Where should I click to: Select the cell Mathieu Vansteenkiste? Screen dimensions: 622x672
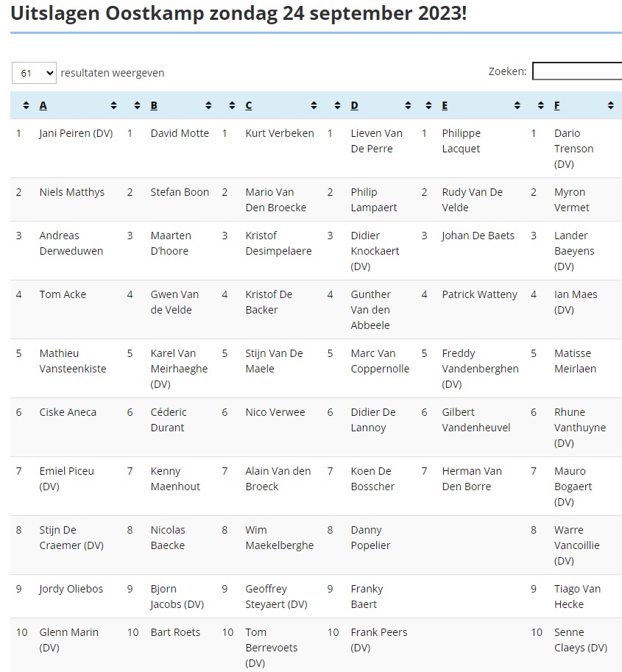pyautogui.click(x=72, y=361)
